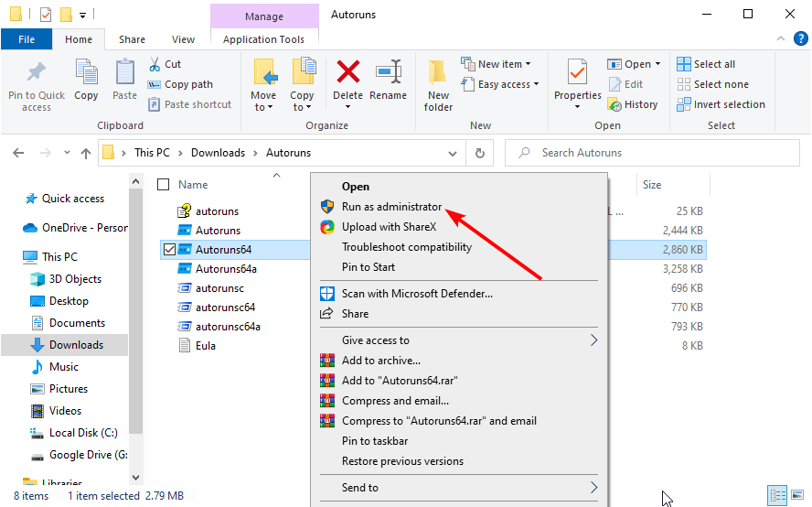Select Google Drive in sidebar
The width and height of the screenshot is (812, 507).
pos(88,455)
